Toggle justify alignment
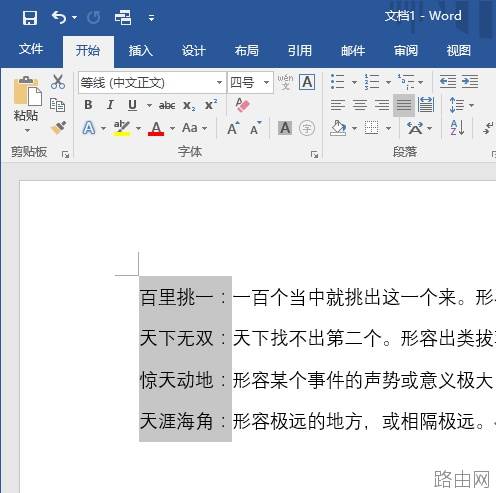The height and width of the screenshot is (493, 496). click(x=404, y=105)
